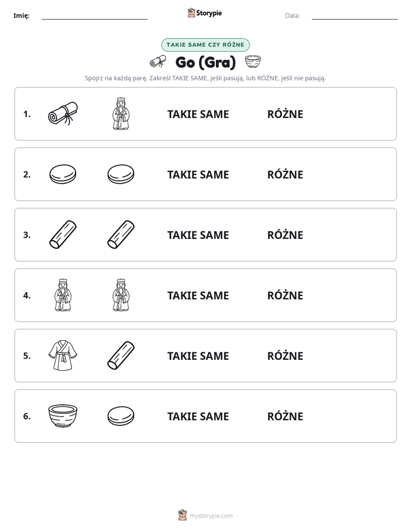Click the Imię name input line
The image size is (411, 532).
point(94,16)
